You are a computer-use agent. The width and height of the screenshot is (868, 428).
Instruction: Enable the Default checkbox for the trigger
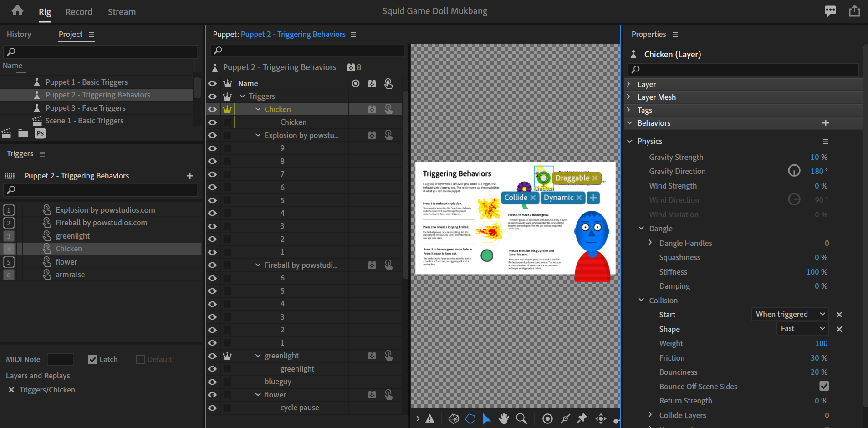coord(139,359)
